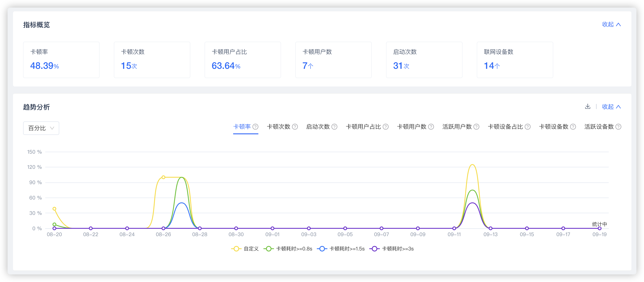This screenshot has width=644, height=282.
Task: Click the yellow data point at 08-26
Action: [163, 177]
